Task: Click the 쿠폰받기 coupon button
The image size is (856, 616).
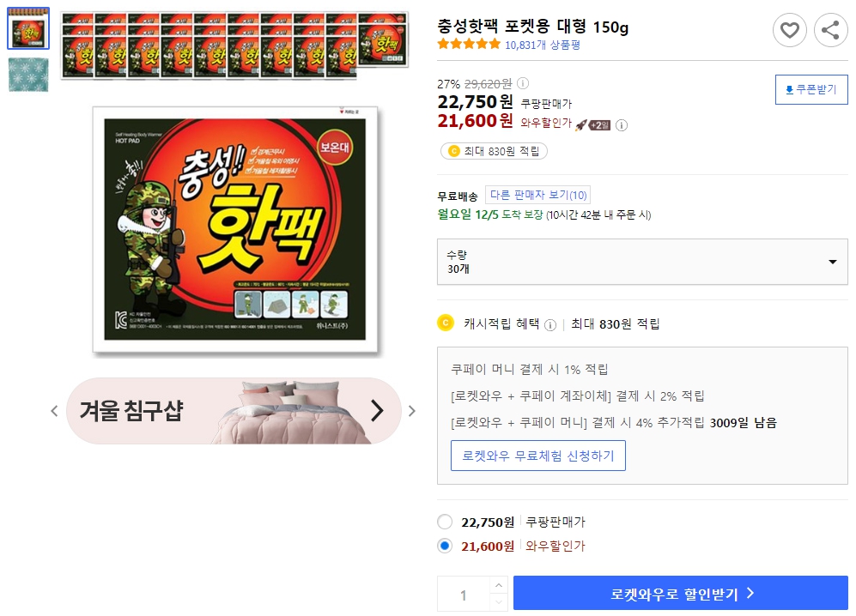Action: click(x=810, y=89)
